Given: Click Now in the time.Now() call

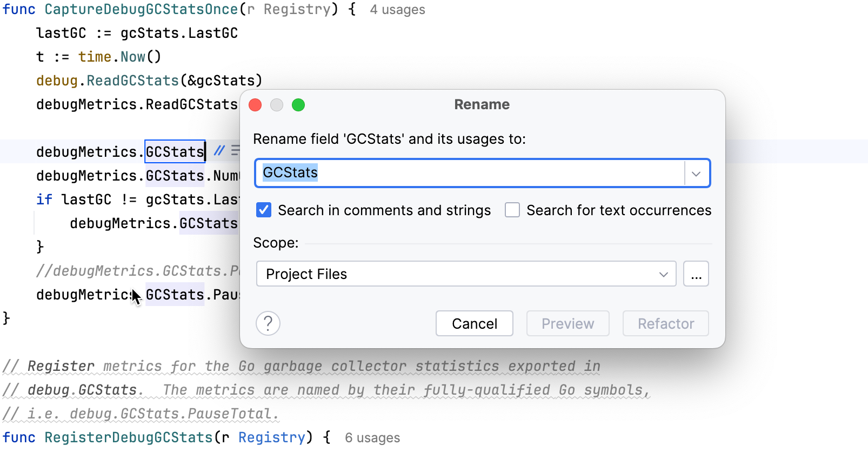Looking at the screenshot, I should (133, 57).
